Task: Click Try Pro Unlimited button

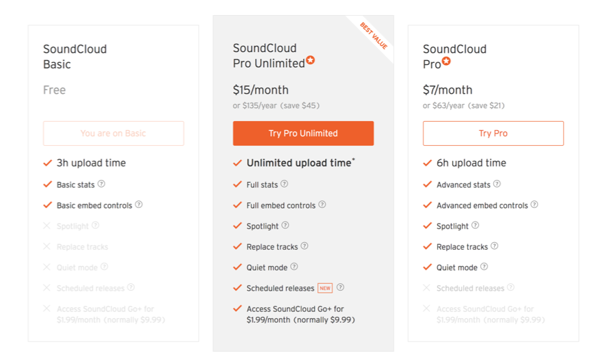Action: [303, 133]
